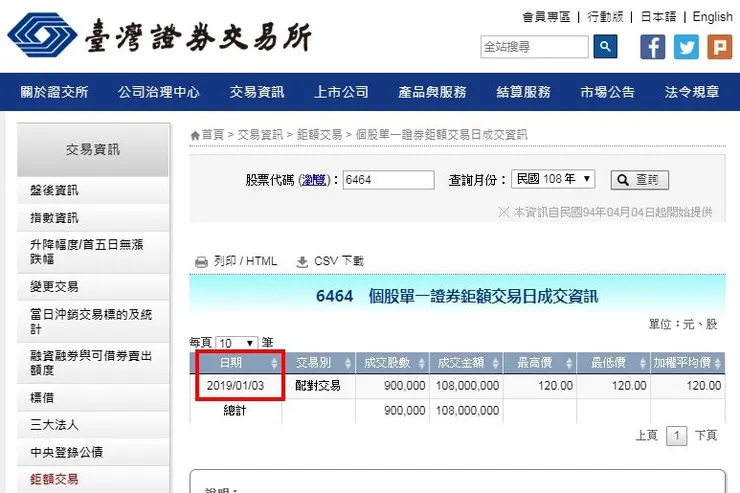
Task: Sort by 加權平均價 column arrows
Action: [717, 363]
